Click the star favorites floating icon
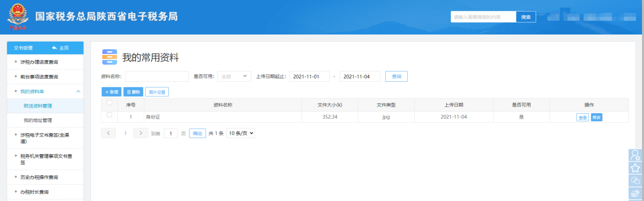 635,168
